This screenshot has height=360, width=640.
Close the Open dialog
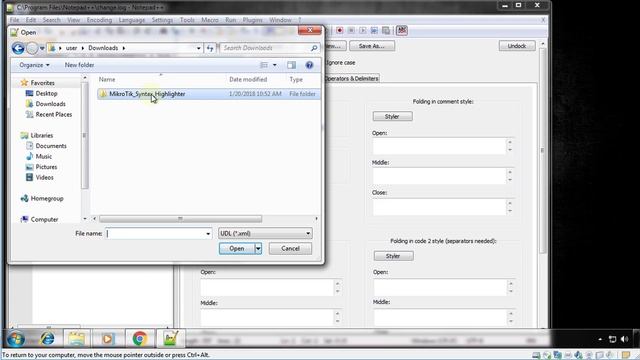[x=310, y=31]
